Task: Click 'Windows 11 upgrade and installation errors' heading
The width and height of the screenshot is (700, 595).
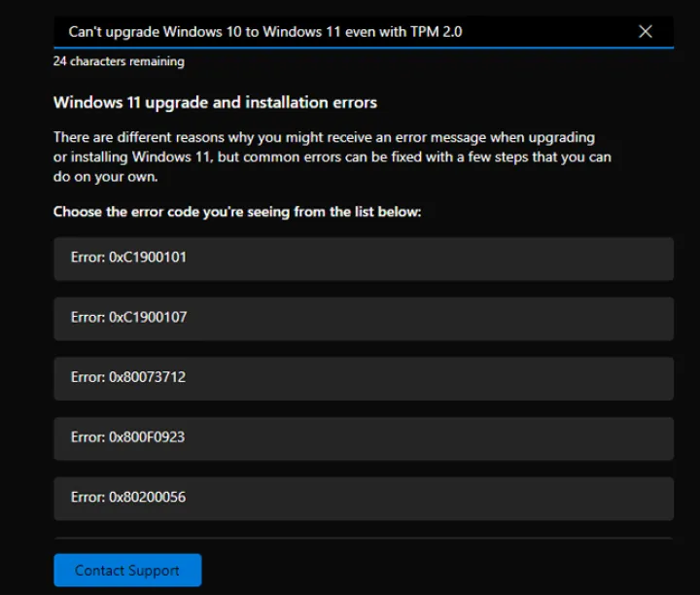Action: (215, 102)
